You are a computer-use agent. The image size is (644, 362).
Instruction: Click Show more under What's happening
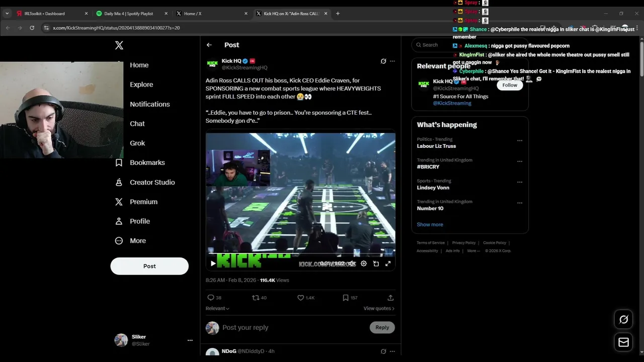pyautogui.click(x=430, y=224)
